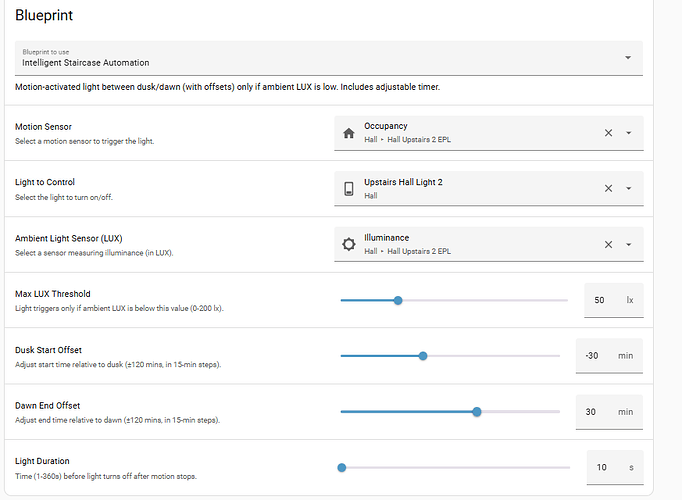This screenshot has height=500, width=682.
Task: Click the Dusk Start Offset slider handle
Action: coord(423,356)
